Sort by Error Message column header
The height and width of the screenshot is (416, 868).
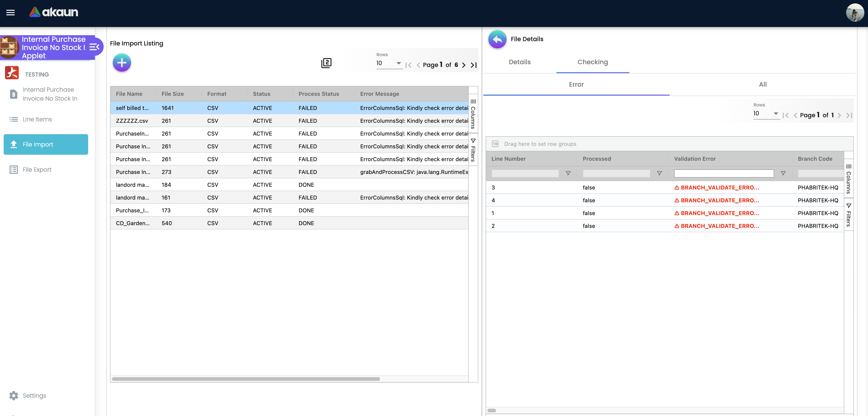(379, 94)
